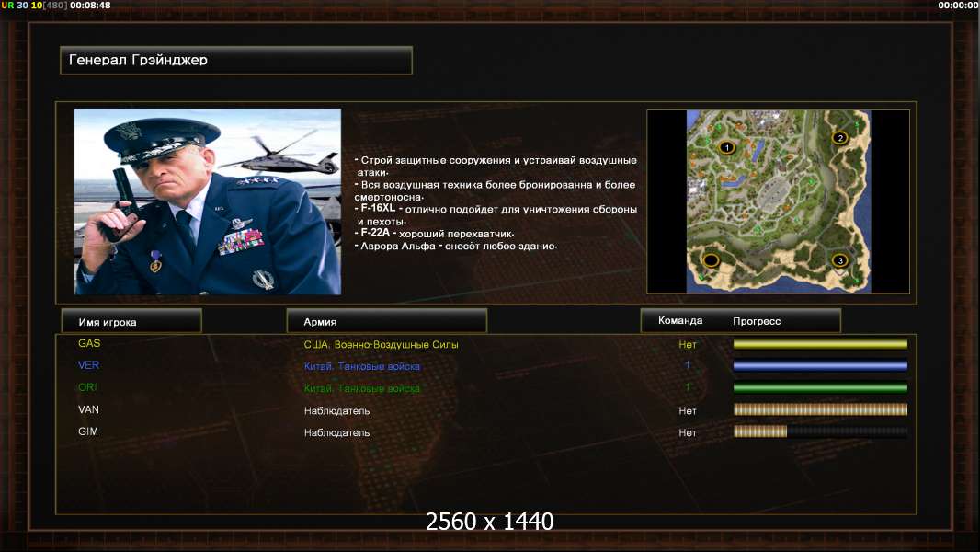Click the Команда column label
Image resolution: width=980 pixels, height=552 pixels.
[x=680, y=321]
